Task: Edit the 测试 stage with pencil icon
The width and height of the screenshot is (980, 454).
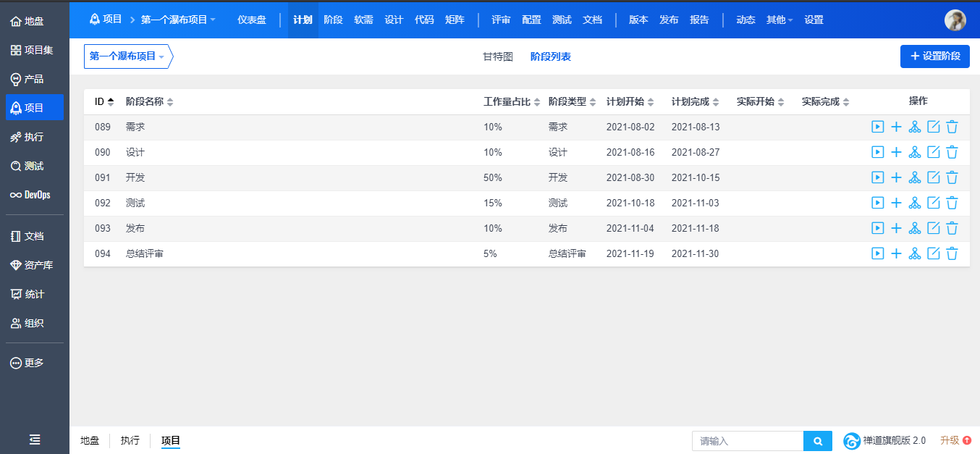Action: point(934,203)
